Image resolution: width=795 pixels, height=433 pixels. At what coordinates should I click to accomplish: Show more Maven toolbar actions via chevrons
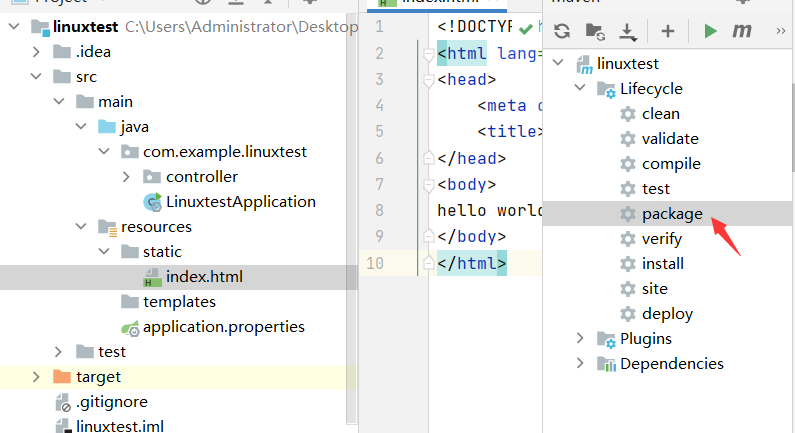(x=780, y=31)
